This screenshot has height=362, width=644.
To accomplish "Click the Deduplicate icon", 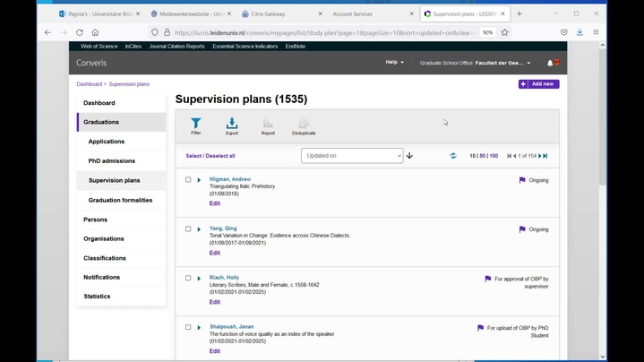I will coord(304,125).
